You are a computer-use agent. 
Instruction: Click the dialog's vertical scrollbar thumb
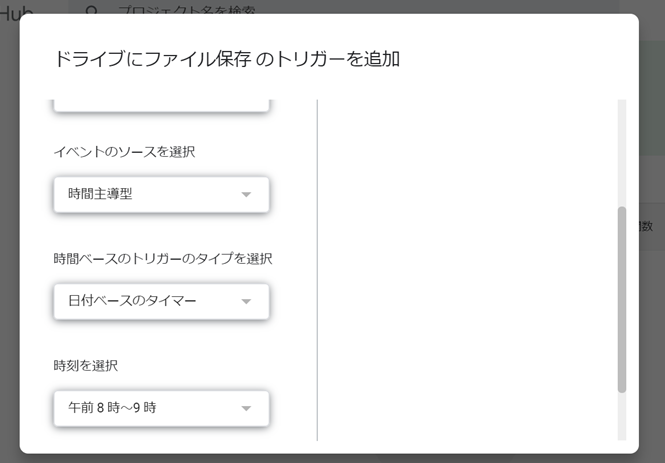(622, 299)
